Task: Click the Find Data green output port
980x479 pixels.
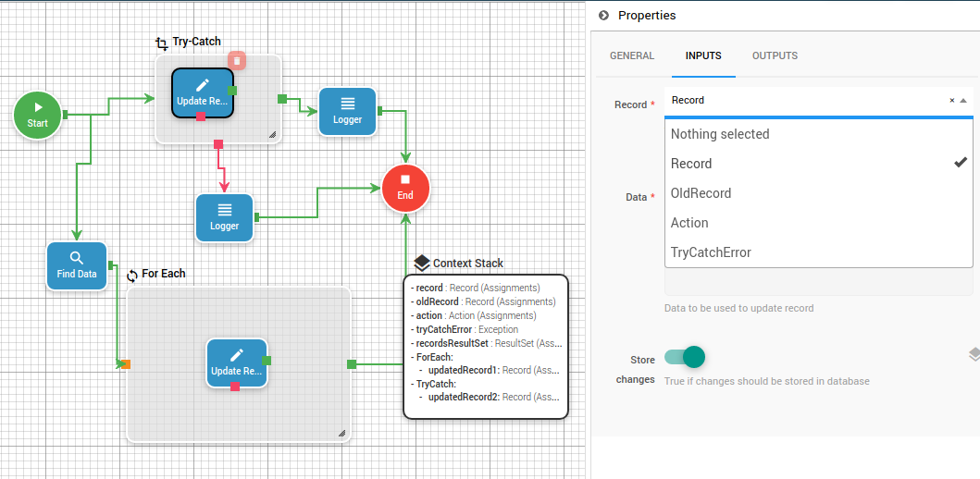Action: pos(111,265)
